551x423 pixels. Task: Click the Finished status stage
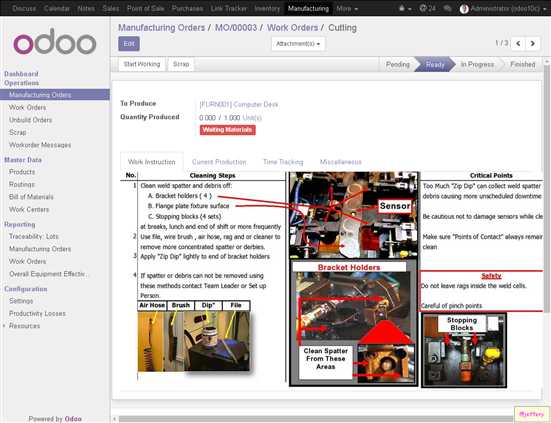(x=522, y=65)
